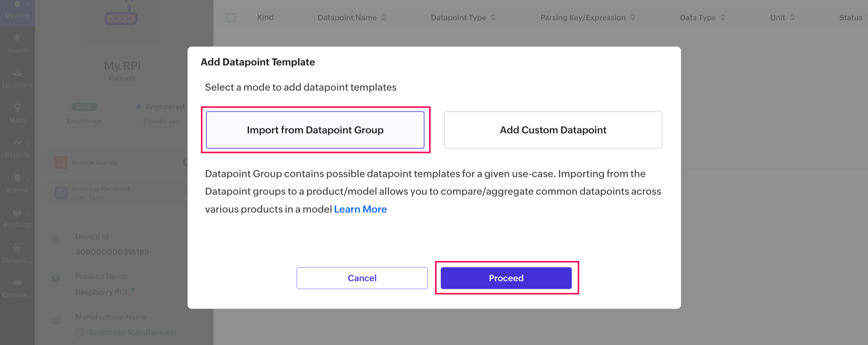Click the Cancel button
The height and width of the screenshot is (345, 868).
(x=362, y=278)
